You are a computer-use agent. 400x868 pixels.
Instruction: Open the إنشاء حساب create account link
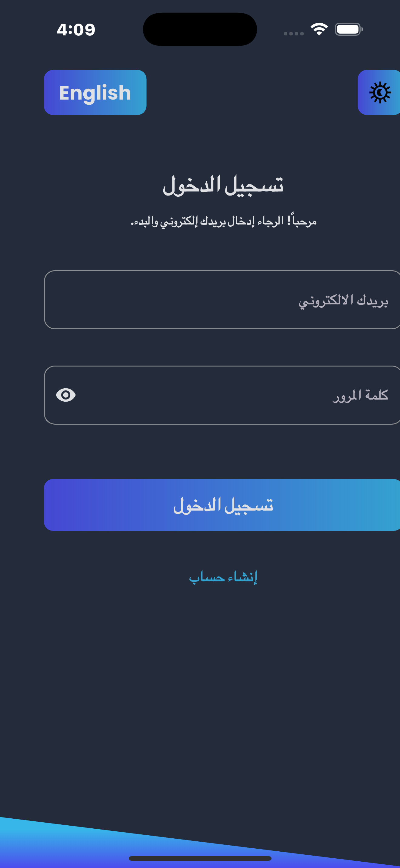(x=223, y=577)
